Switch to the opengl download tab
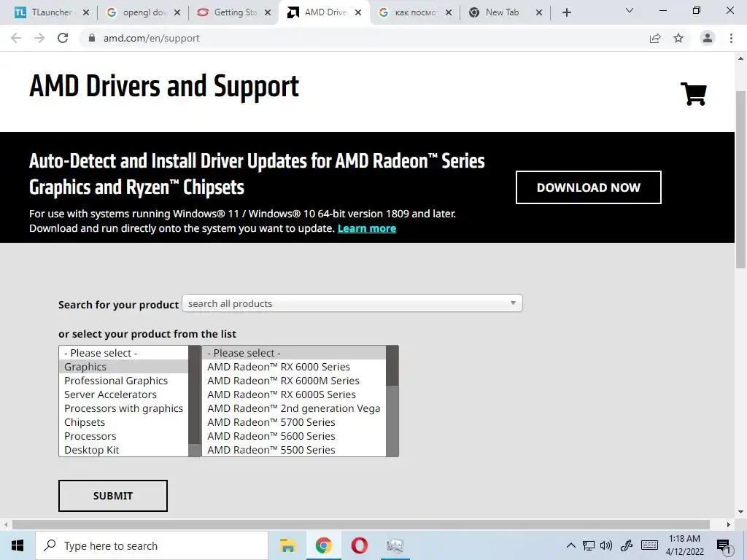 pyautogui.click(x=144, y=12)
